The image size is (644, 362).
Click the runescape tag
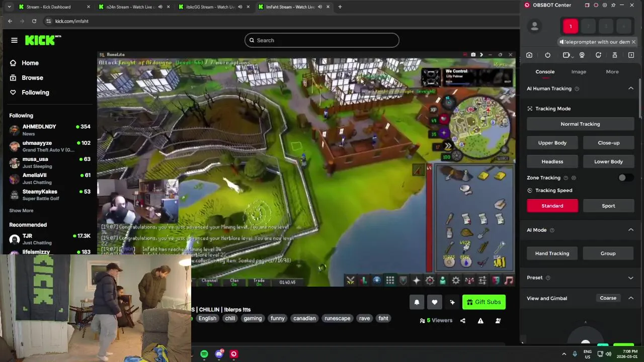[337, 318]
